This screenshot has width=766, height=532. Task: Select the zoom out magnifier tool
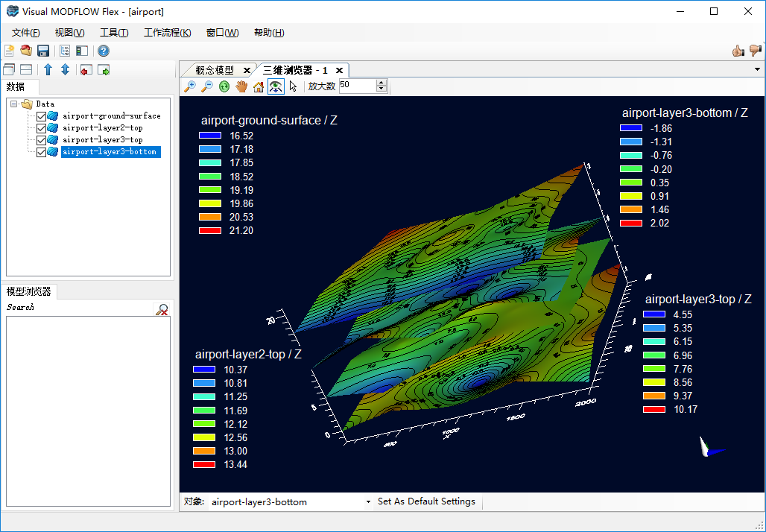pyautogui.click(x=207, y=86)
